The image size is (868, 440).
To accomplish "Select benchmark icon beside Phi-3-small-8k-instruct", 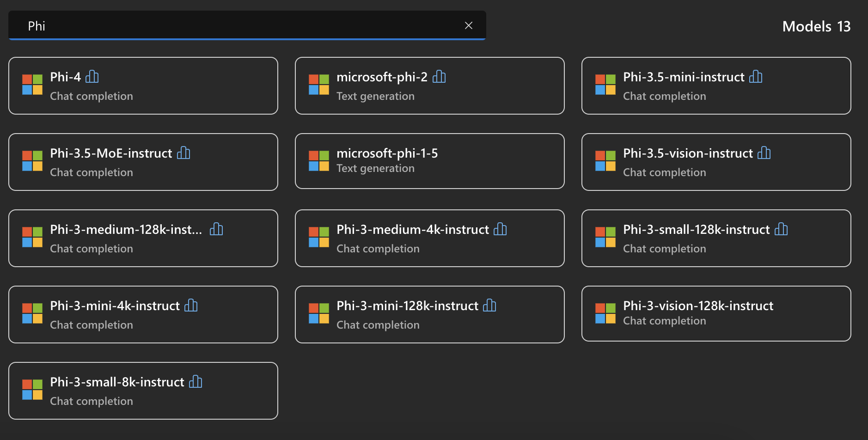I will tap(196, 382).
